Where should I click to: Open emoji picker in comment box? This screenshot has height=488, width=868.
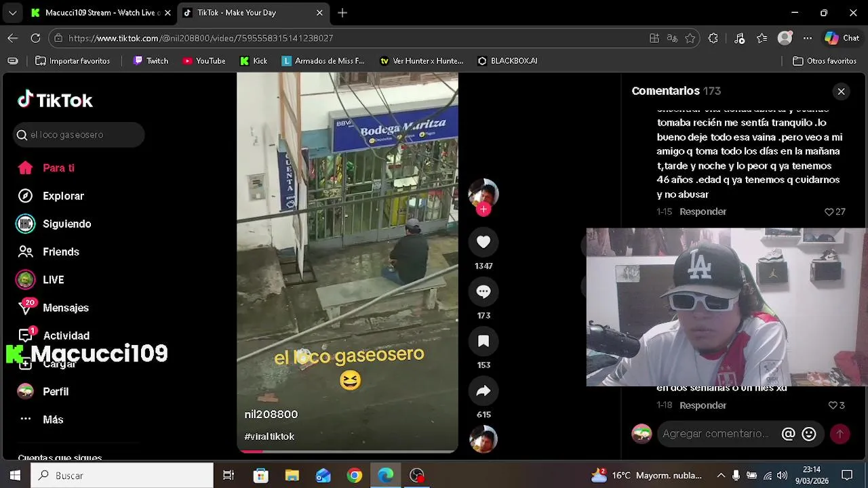pos(808,434)
